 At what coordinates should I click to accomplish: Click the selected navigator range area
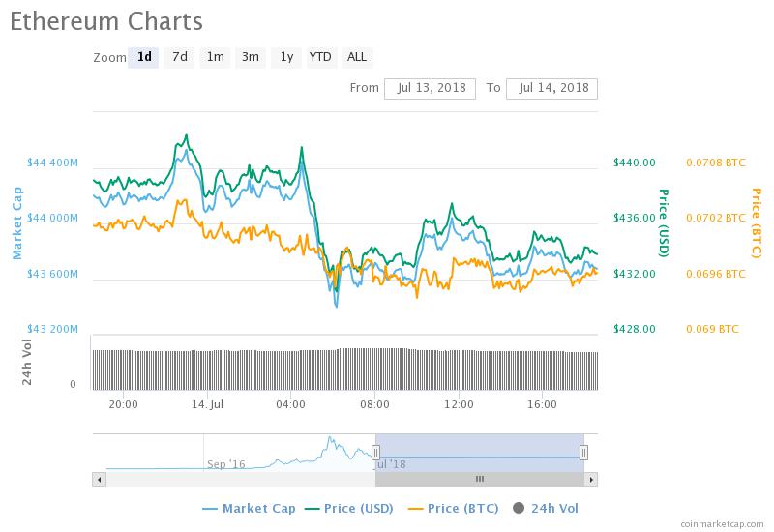[480, 453]
